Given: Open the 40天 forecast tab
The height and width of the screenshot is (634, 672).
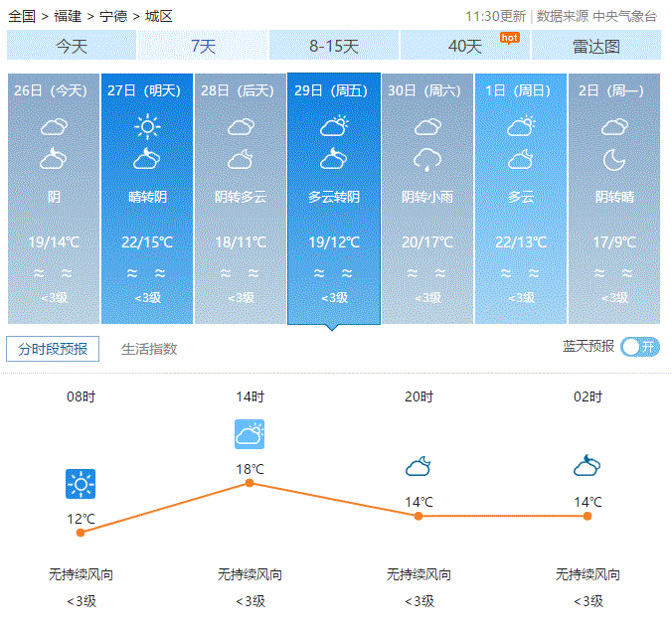Looking at the screenshot, I should pyautogui.click(x=465, y=45).
